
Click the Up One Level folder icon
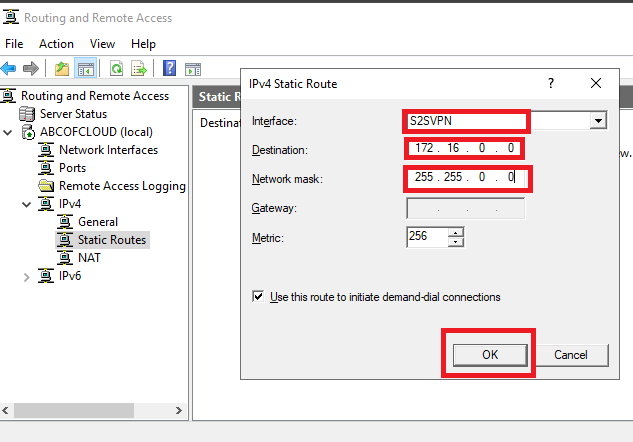click(x=62, y=69)
